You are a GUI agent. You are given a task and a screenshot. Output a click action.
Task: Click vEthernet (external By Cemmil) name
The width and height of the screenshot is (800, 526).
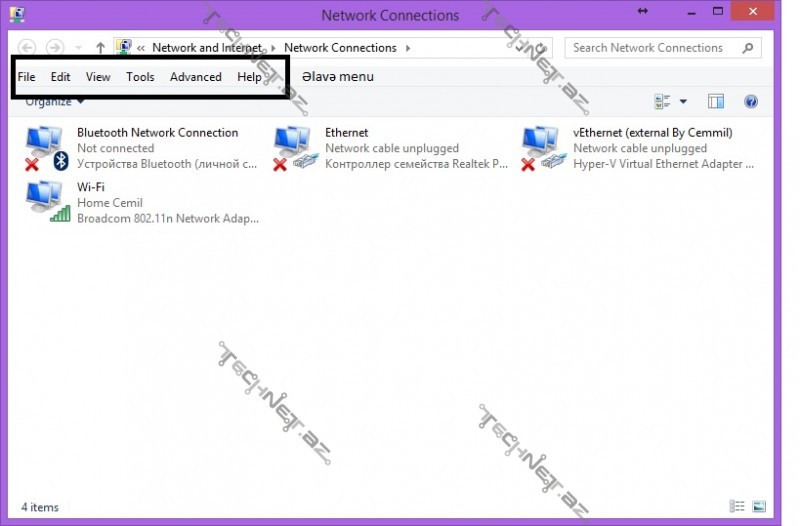[653, 133]
